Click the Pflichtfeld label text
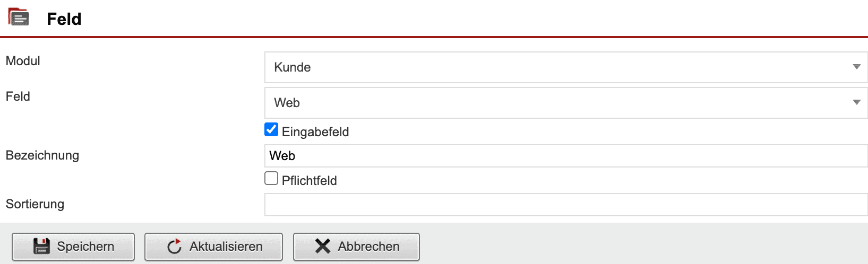Screen dimensions: 868x264 309,181
